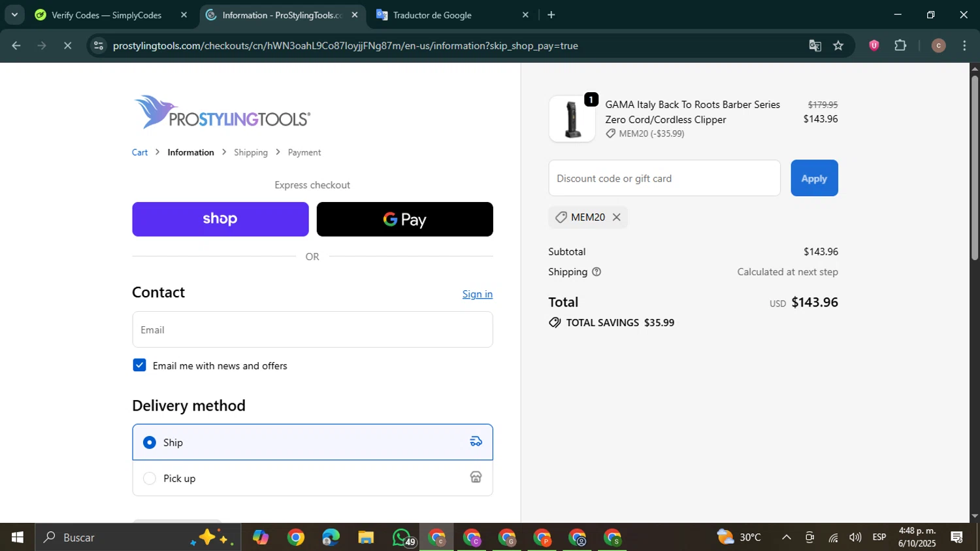This screenshot has width=980, height=551.
Task: Open the taskbar clock and date
Action: coord(917,537)
